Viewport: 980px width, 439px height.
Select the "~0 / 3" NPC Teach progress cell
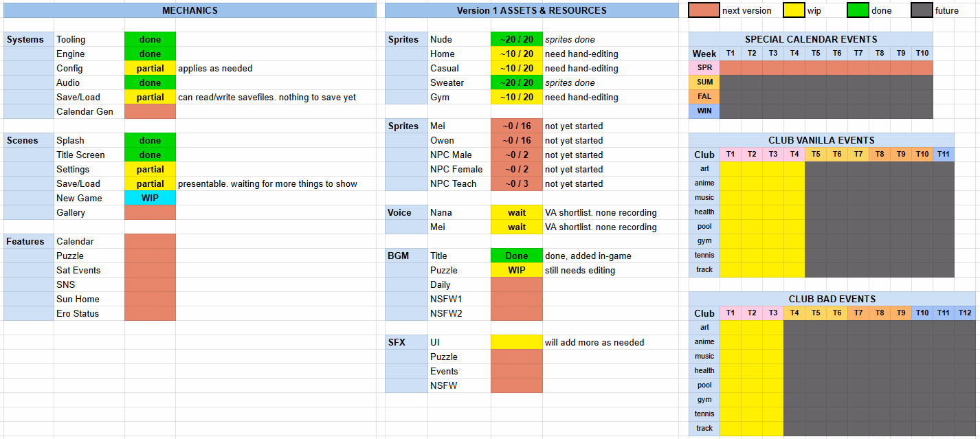pos(517,183)
